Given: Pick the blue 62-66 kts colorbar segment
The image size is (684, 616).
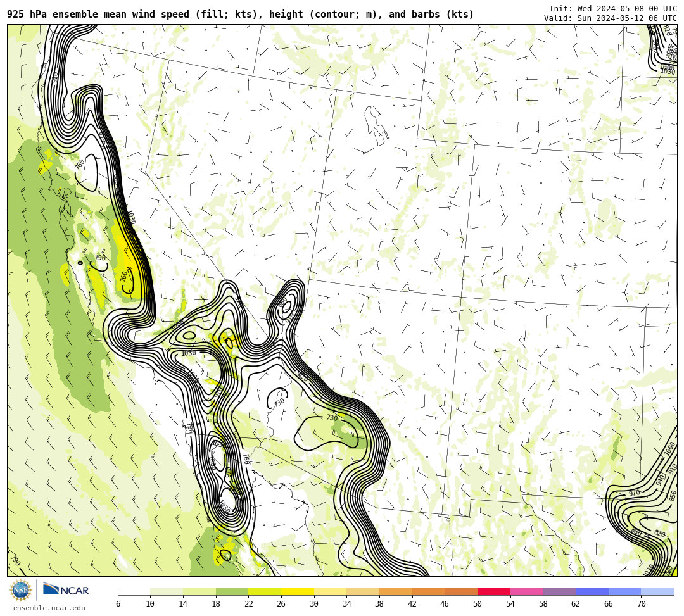Looking at the screenshot, I should pyautogui.click(x=592, y=591).
